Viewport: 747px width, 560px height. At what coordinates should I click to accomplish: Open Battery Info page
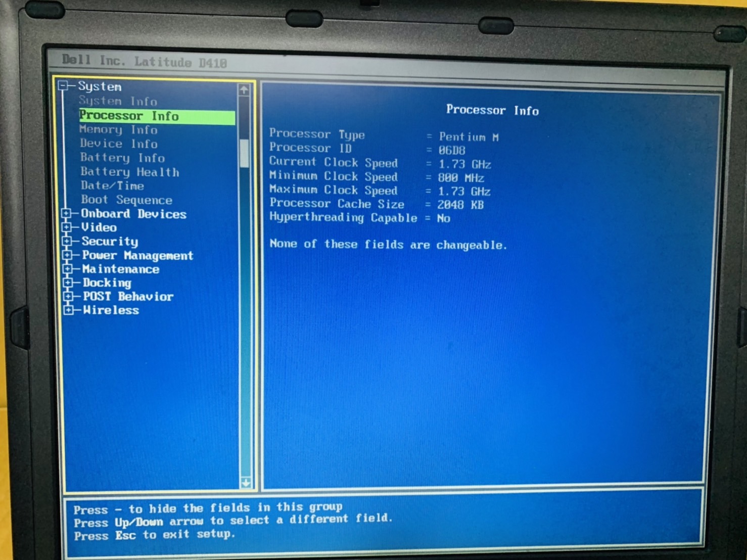[x=122, y=158]
